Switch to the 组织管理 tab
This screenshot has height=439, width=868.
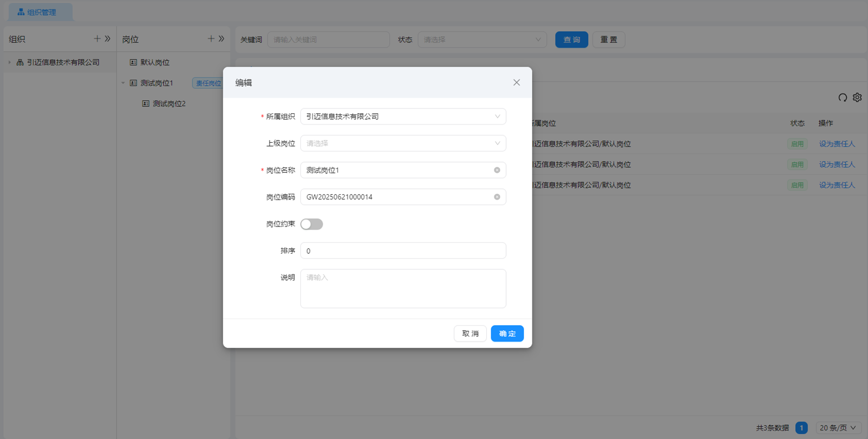41,12
